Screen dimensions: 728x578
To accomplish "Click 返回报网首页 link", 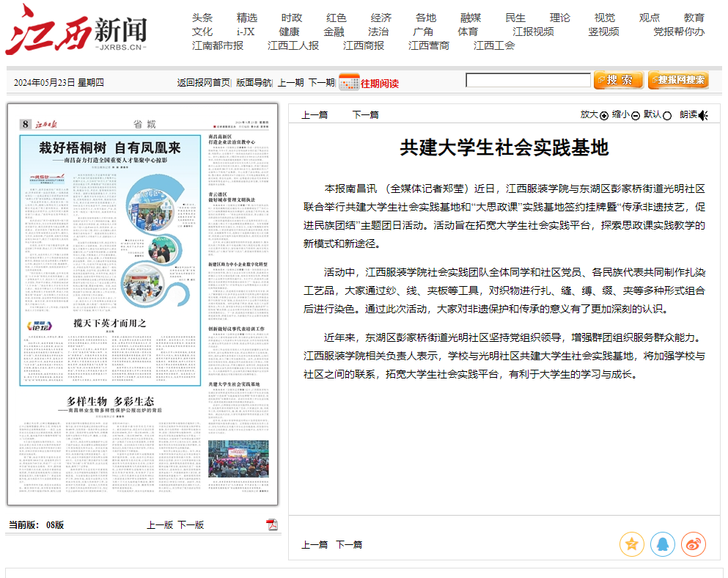I will [203, 83].
